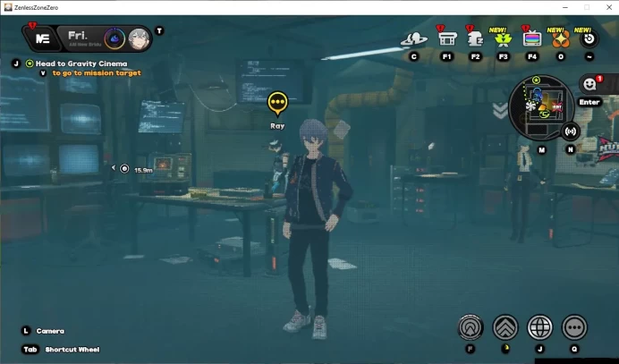Click the J key badge beside quest
Screen dimensions: 619x364
(16, 63)
